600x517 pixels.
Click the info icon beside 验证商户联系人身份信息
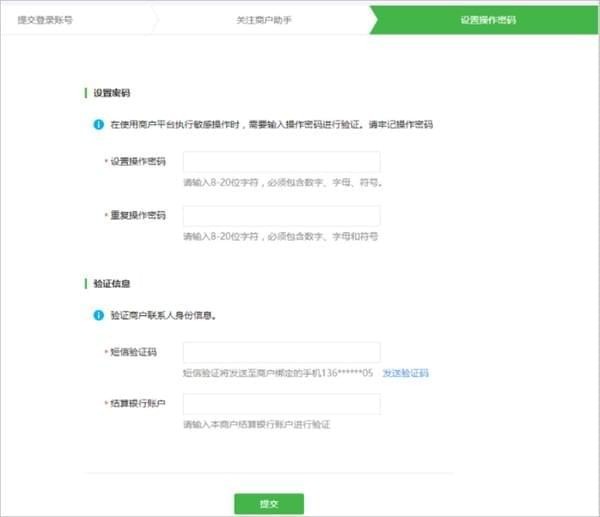[98, 315]
